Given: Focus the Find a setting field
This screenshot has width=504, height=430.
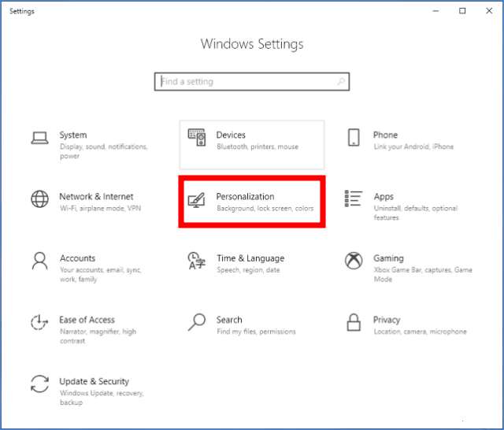Looking at the screenshot, I should pyautogui.click(x=252, y=82).
